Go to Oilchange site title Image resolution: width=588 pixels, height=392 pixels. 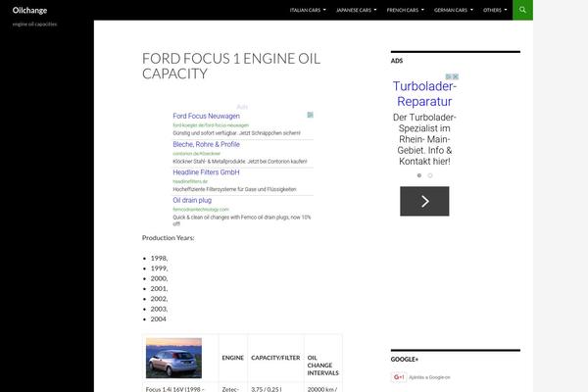pos(29,10)
